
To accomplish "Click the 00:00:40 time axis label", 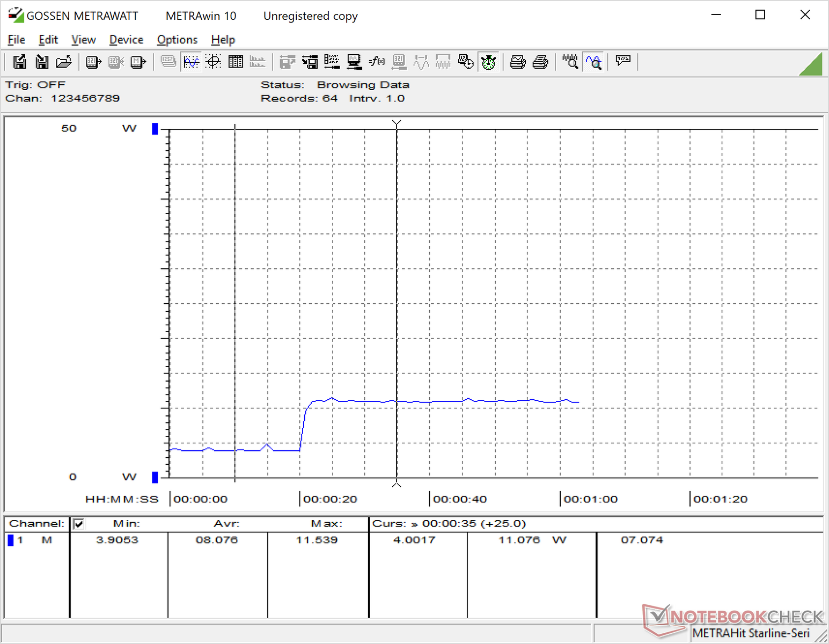I will tap(460, 499).
